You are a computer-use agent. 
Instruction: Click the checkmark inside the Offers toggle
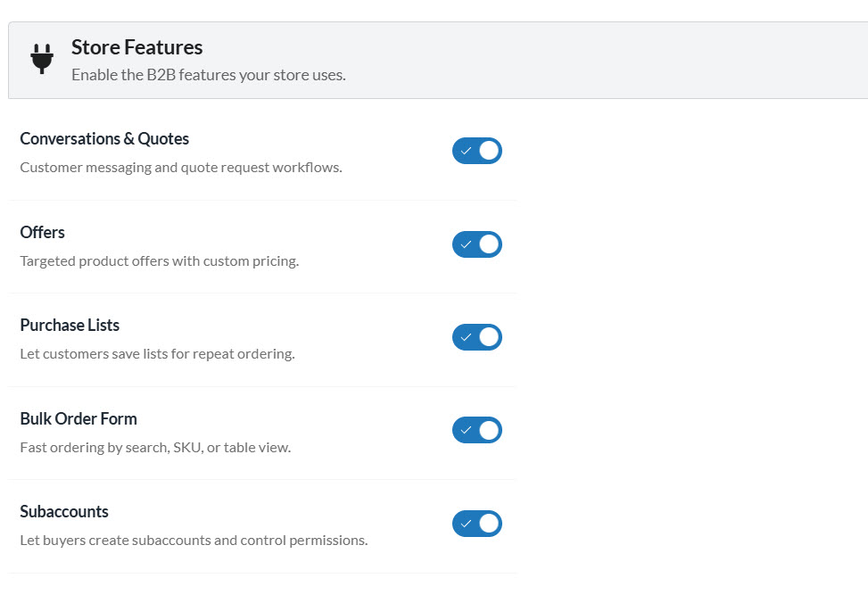coord(467,244)
